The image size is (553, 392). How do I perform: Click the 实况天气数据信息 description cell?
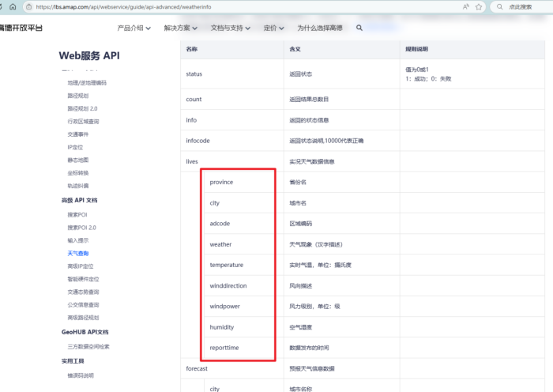coord(342,161)
